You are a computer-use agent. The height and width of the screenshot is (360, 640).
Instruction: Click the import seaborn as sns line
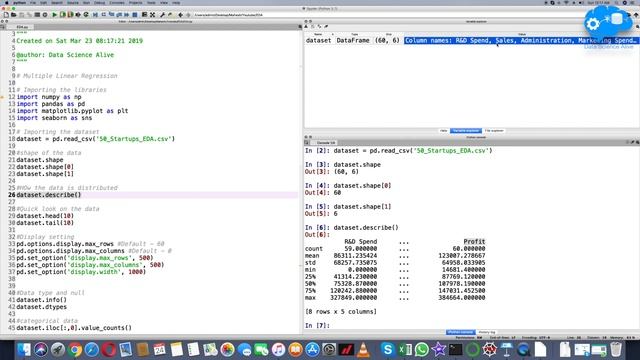tap(54, 118)
